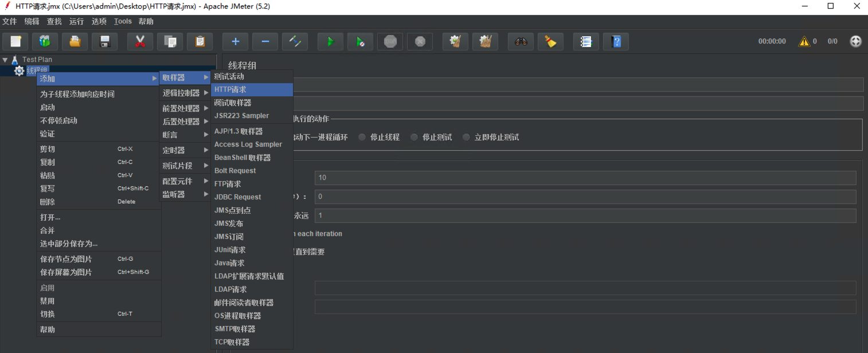The image size is (868, 353).
Task: Open the Templates toolbar icon
Action: point(45,41)
